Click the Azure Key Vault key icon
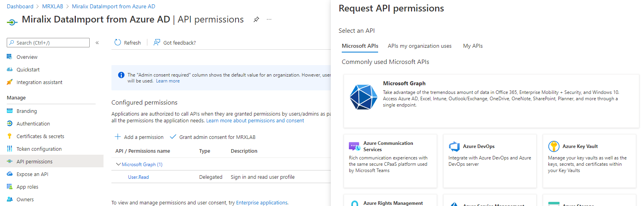The height and width of the screenshot is (206, 644). pos(554,146)
